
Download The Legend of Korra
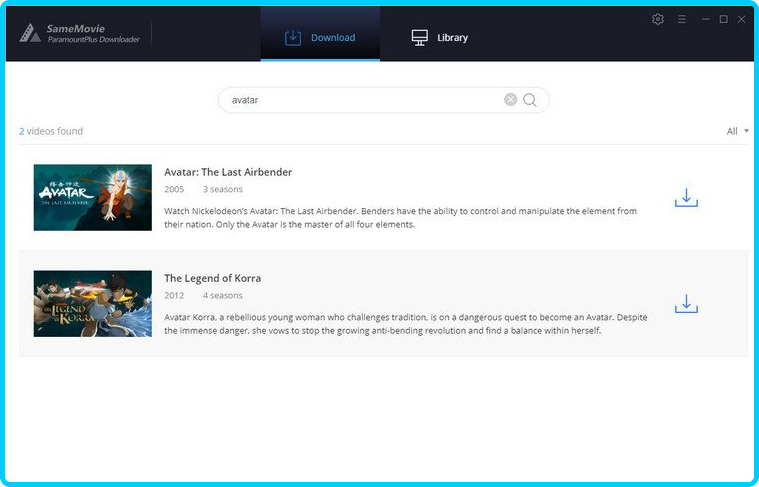686,304
